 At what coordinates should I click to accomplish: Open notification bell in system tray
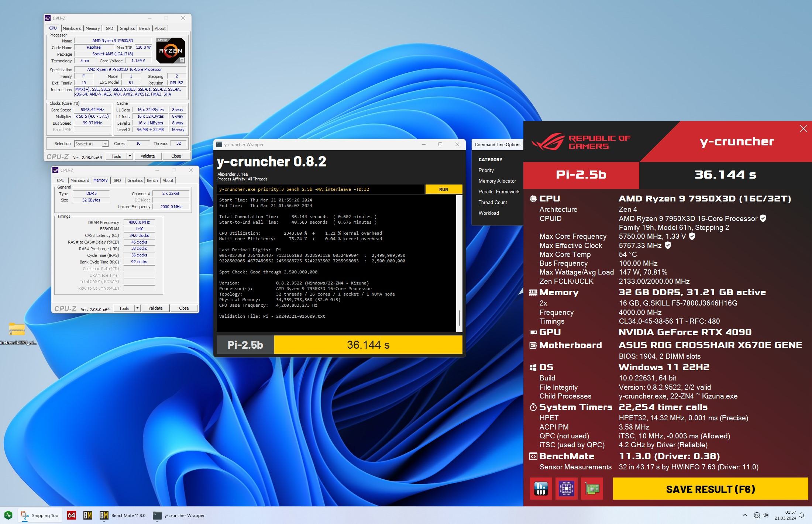coord(802,515)
